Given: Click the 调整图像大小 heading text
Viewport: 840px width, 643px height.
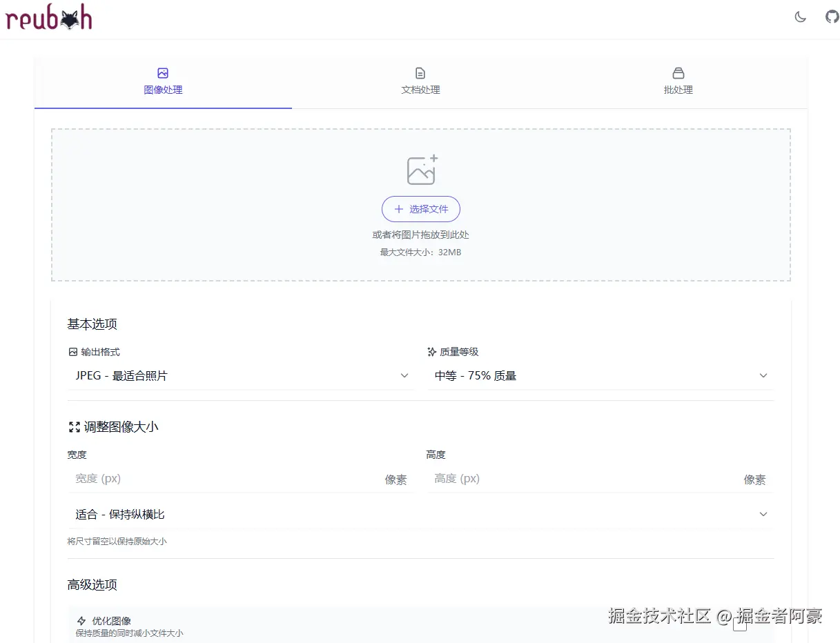Looking at the screenshot, I should point(121,427).
